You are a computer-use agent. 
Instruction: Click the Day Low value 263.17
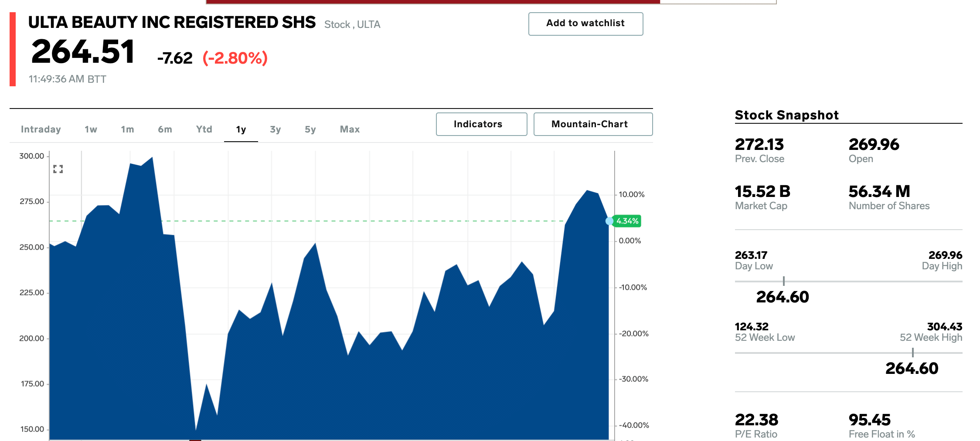click(x=751, y=255)
